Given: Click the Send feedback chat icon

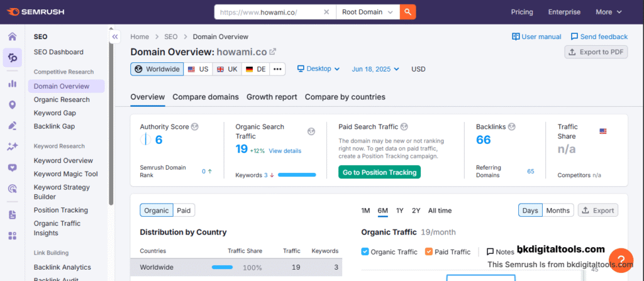Looking at the screenshot, I should [x=575, y=36].
